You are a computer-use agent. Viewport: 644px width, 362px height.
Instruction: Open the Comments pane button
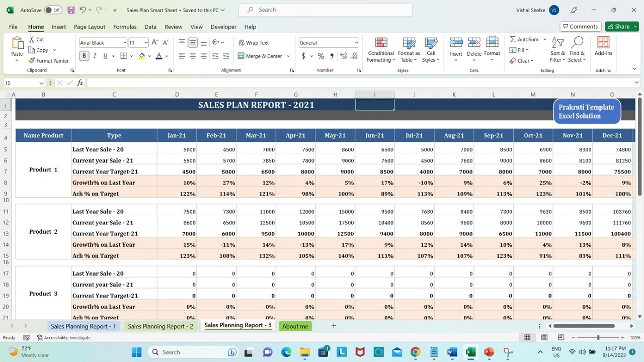coord(580,27)
